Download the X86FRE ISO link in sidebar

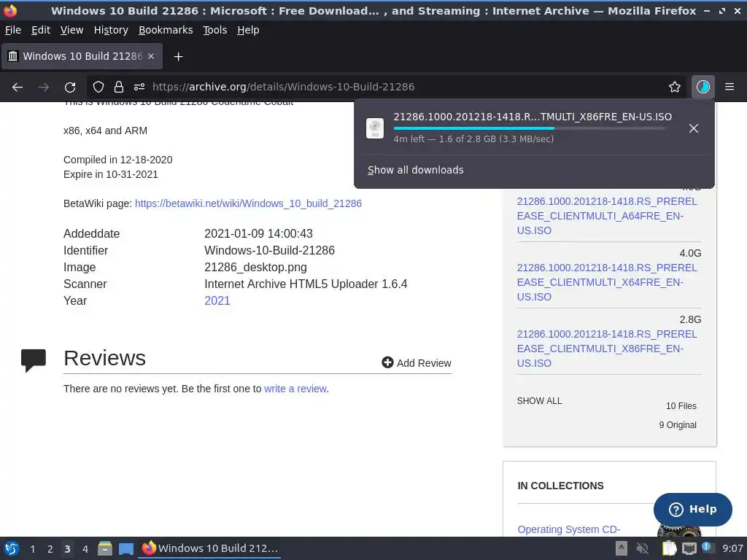606,349
